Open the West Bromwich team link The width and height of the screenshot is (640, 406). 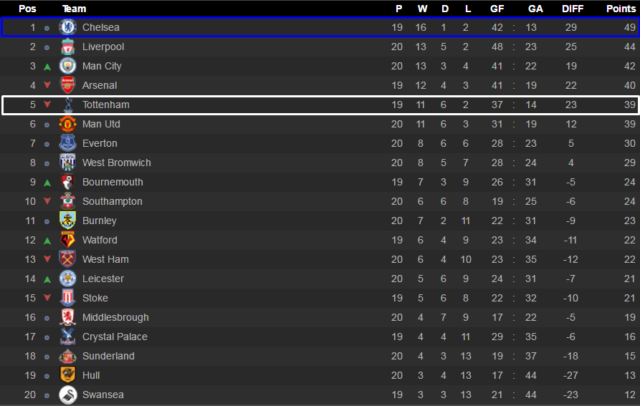[116, 162]
